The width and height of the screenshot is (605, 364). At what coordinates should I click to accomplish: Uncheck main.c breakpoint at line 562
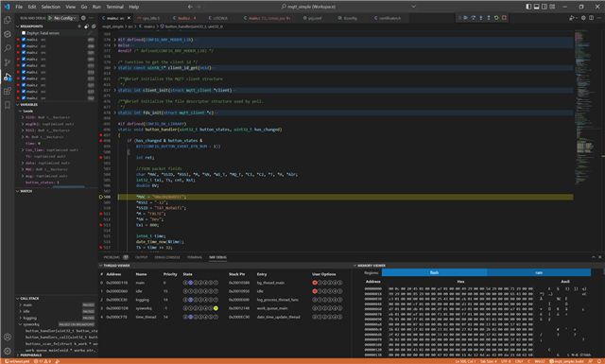click(24, 98)
